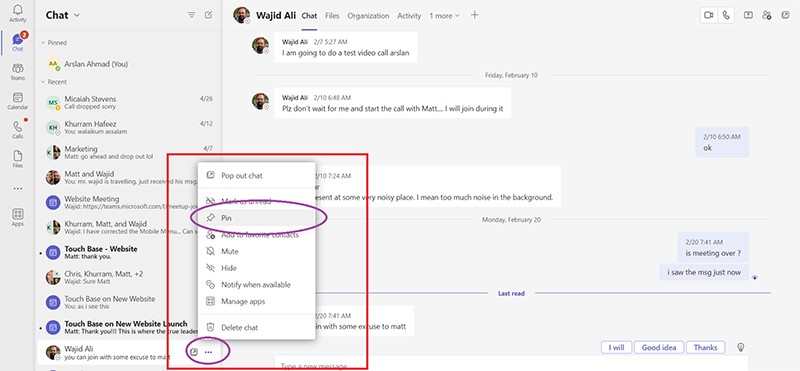Send the 'Good idea' suggested reply

tap(659, 348)
